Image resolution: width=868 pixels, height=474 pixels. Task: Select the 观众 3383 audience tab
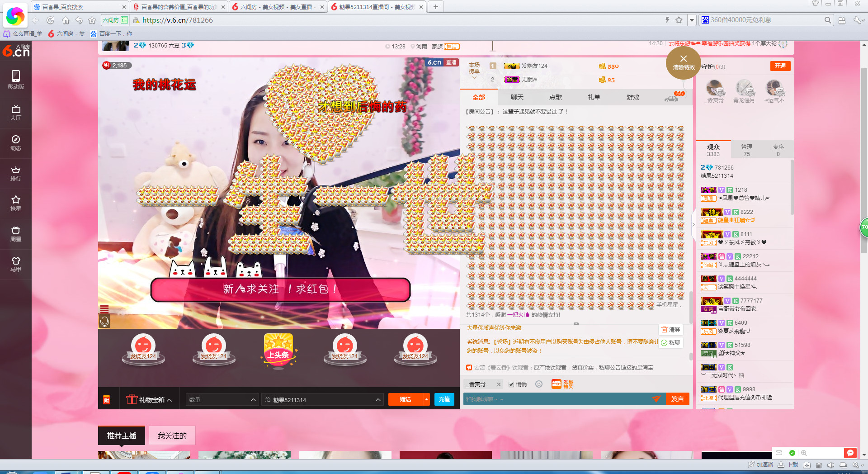tap(713, 150)
